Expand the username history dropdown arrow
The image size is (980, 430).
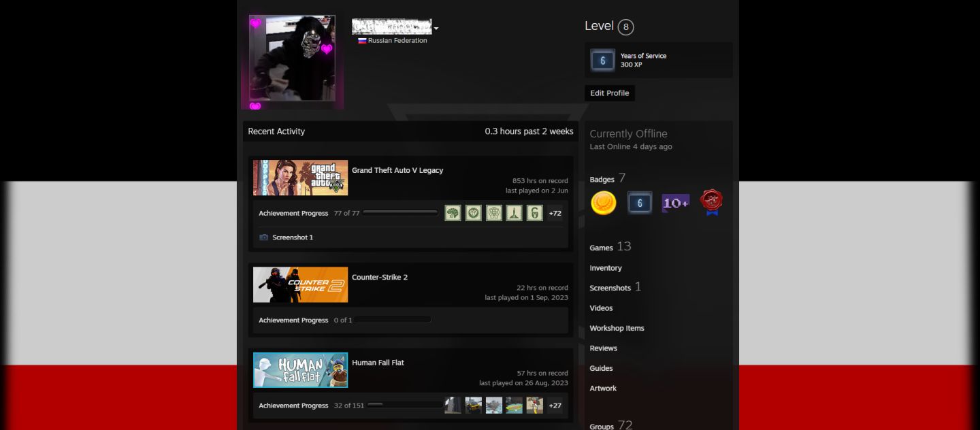[x=436, y=29]
